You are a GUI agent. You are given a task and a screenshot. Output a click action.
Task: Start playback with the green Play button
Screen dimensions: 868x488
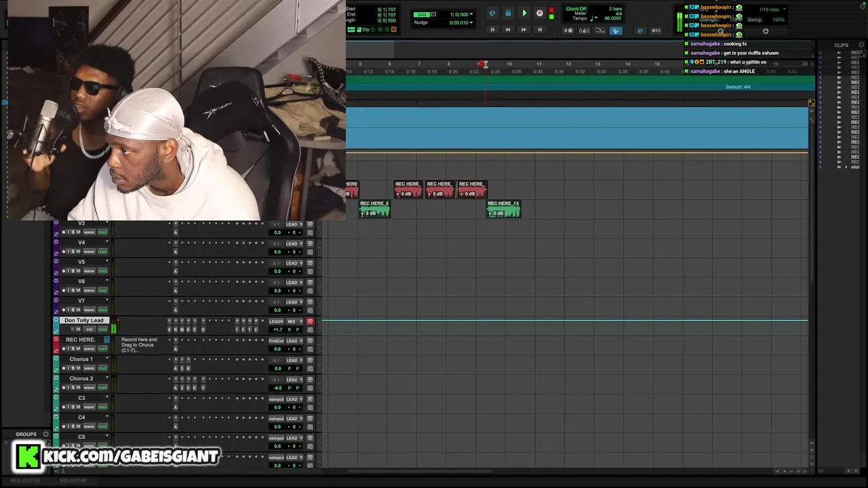[x=525, y=13]
